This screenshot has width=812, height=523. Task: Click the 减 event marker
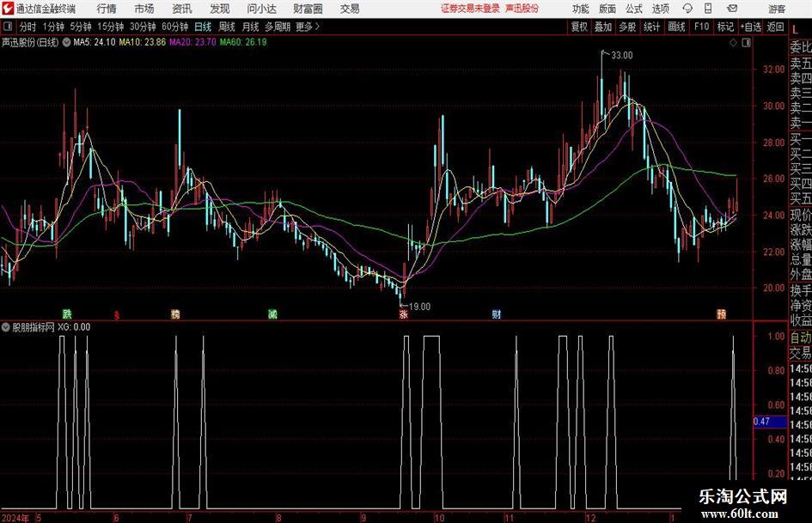[273, 313]
